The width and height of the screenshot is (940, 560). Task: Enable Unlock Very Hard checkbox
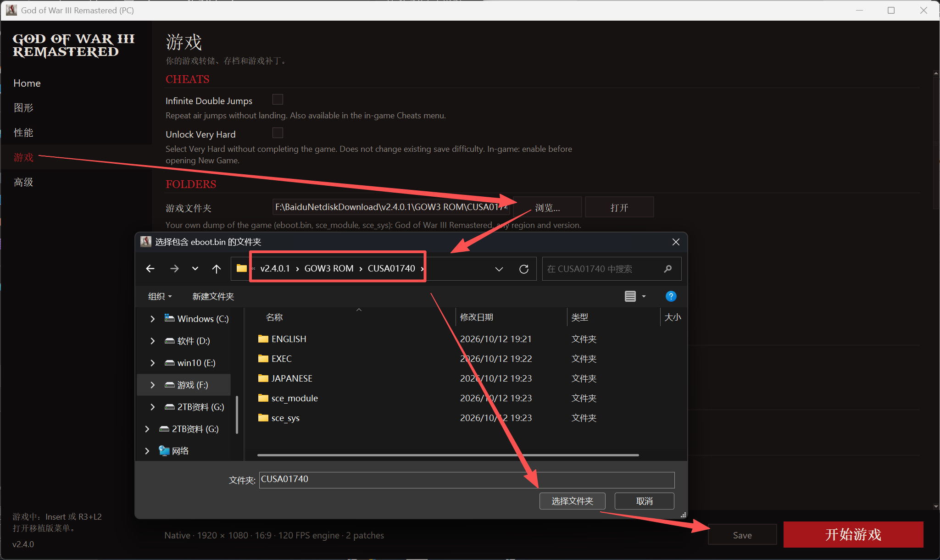pyautogui.click(x=278, y=133)
